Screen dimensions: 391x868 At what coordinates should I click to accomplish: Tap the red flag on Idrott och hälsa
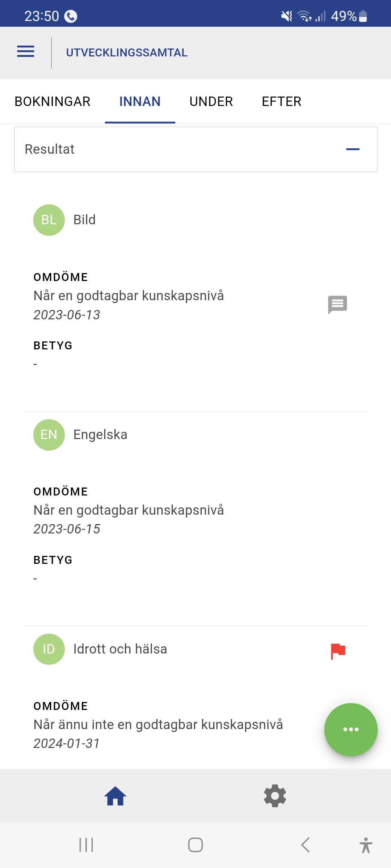[x=338, y=651]
